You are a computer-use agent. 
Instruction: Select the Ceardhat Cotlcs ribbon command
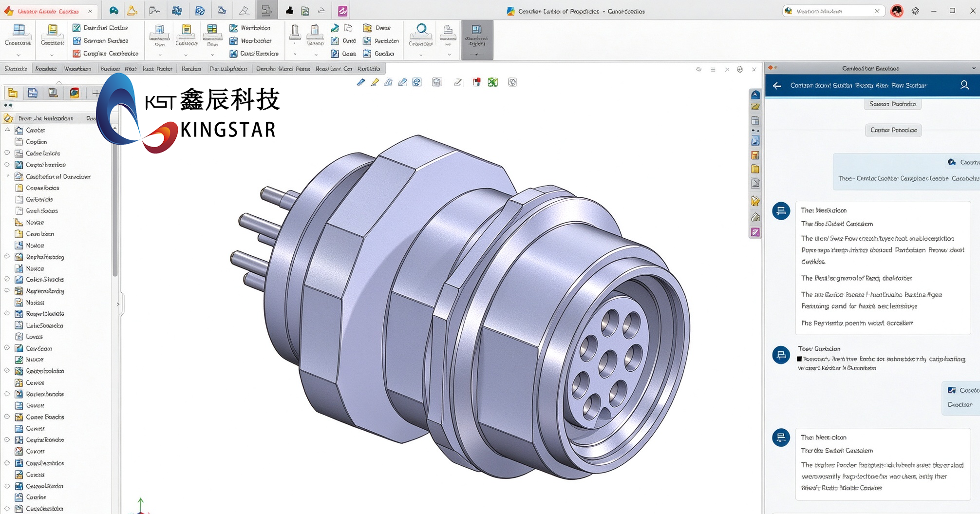click(100, 28)
